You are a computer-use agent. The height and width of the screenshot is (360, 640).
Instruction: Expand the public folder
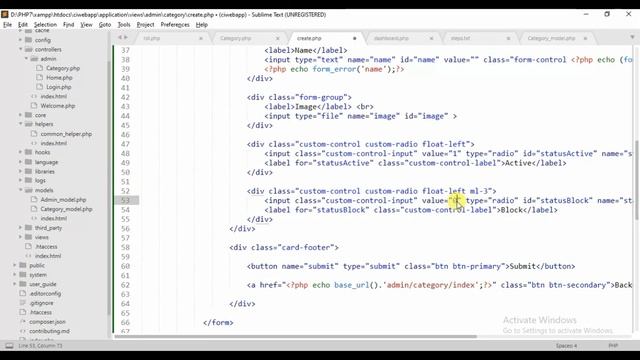click(x=15, y=265)
